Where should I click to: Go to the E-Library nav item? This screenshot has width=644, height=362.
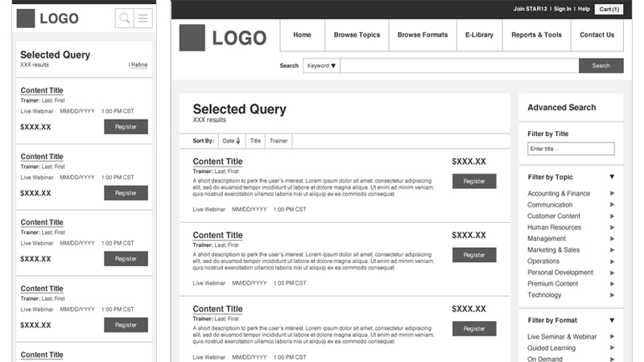click(x=479, y=35)
